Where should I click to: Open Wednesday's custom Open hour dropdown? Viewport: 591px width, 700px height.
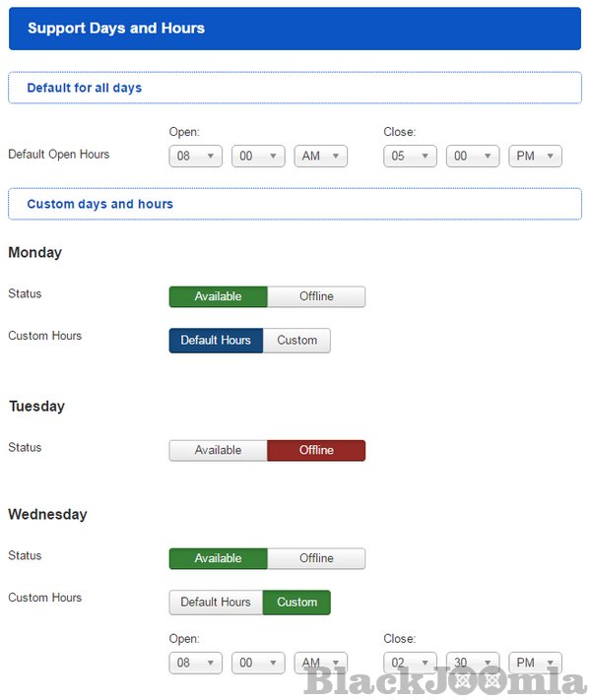[x=195, y=663]
